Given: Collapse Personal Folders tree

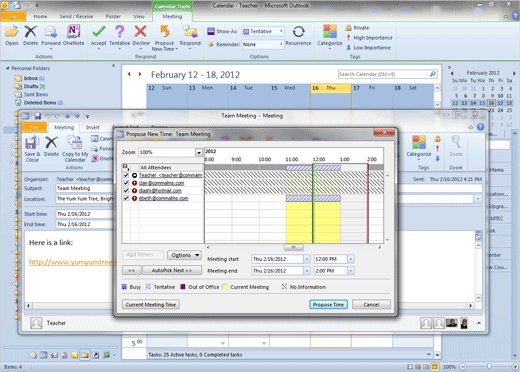Looking at the screenshot, I should [7, 68].
